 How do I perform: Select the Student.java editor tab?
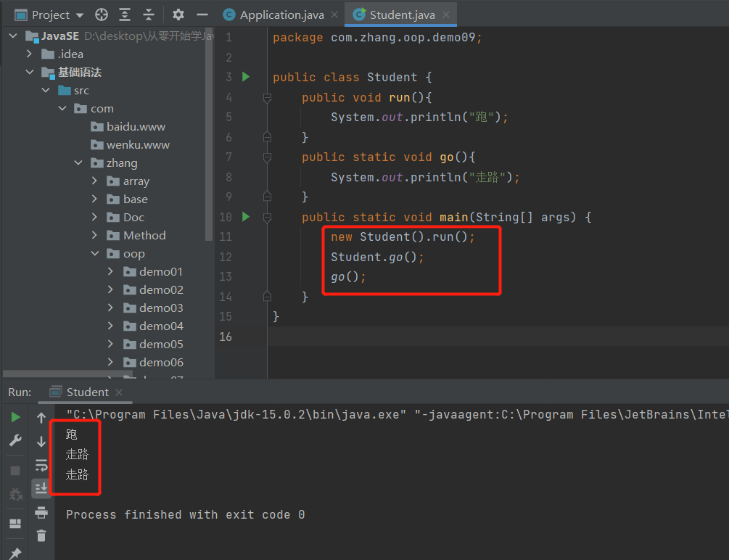(402, 15)
